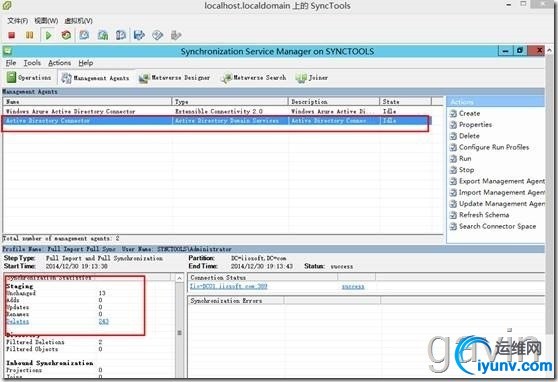Sort agents by Name column header
558x382 pixels.
[88, 101]
